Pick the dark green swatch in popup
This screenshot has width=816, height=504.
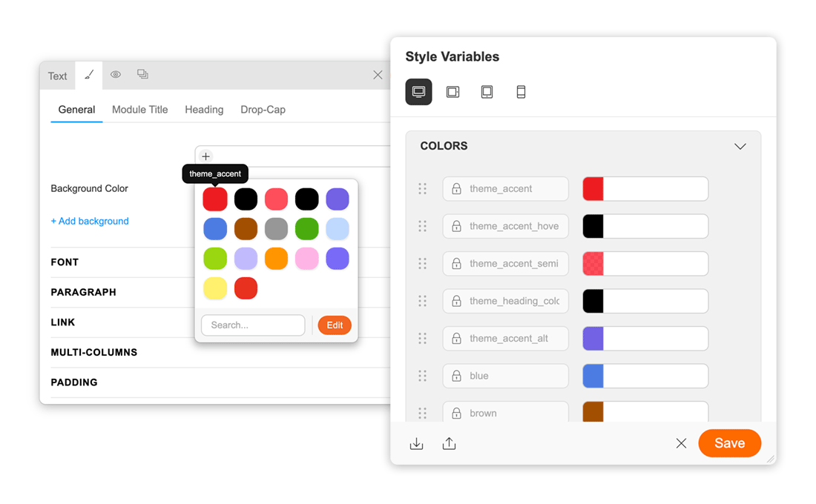point(307,229)
